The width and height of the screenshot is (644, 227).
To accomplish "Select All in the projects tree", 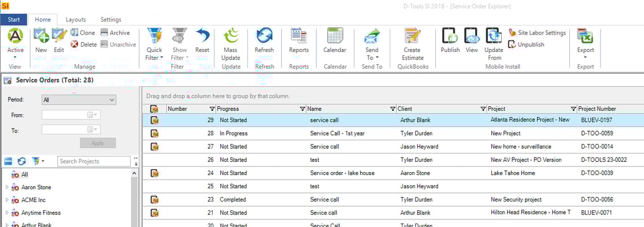I will tap(25, 174).
